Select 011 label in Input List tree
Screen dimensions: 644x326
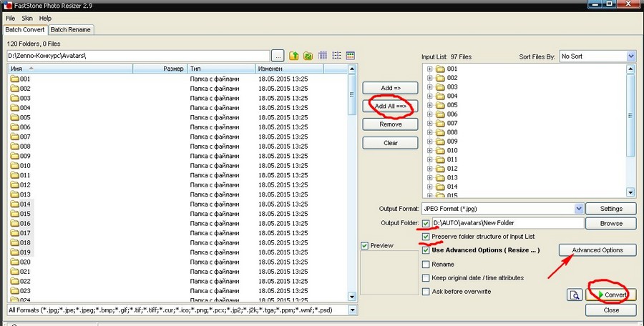click(x=452, y=159)
